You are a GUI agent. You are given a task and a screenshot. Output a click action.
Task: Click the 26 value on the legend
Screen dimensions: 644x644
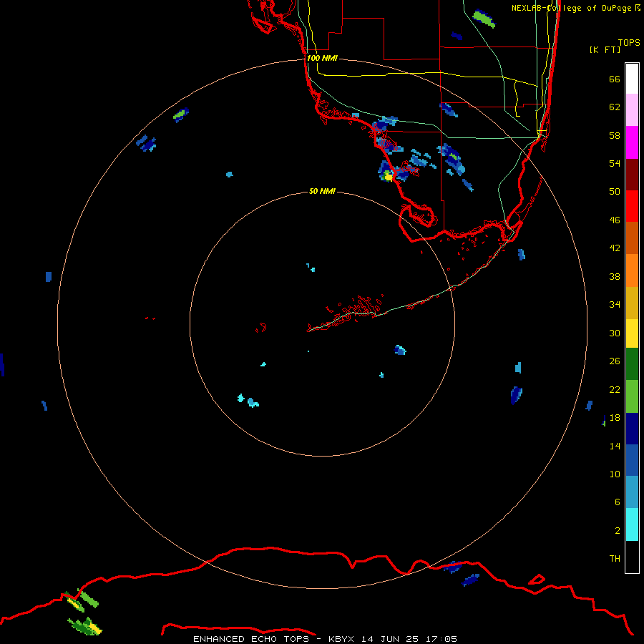pyautogui.click(x=615, y=361)
